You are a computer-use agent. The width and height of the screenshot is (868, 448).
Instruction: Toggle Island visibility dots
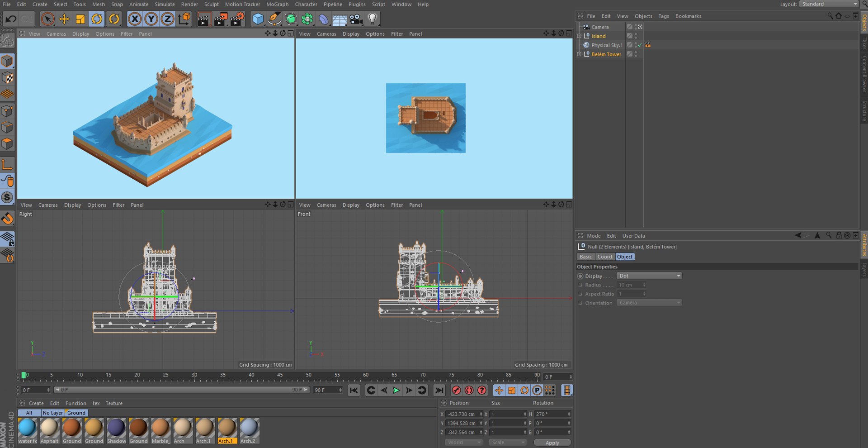click(636, 36)
